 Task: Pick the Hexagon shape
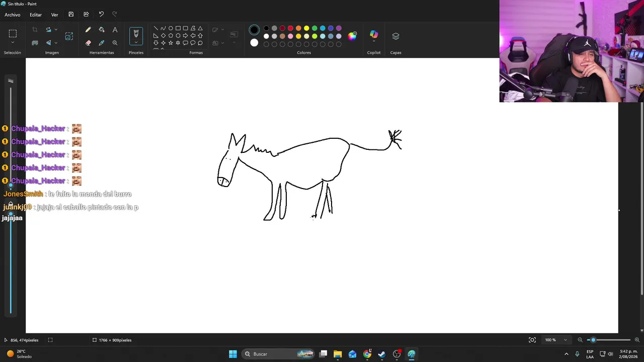tap(178, 36)
